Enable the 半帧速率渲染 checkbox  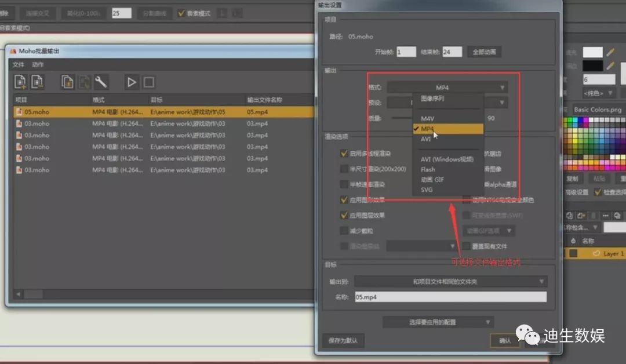pos(344,184)
